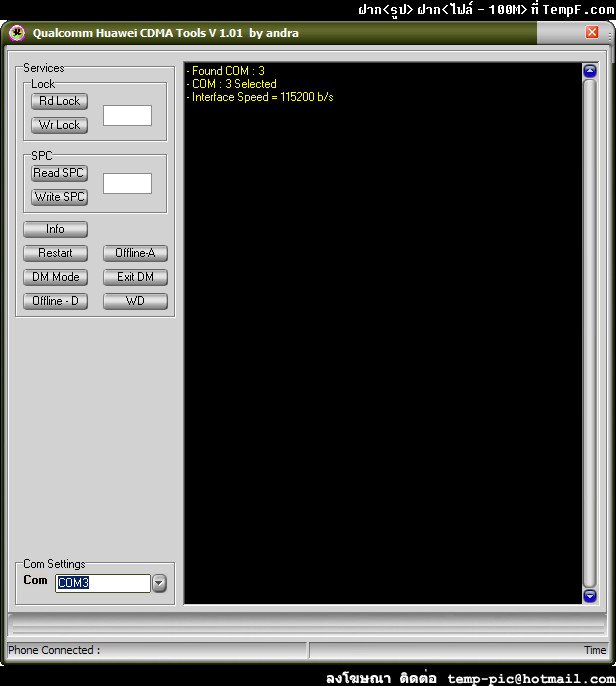Focus the SPC value input field
The height and width of the screenshot is (686, 616).
pyautogui.click(x=127, y=183)
